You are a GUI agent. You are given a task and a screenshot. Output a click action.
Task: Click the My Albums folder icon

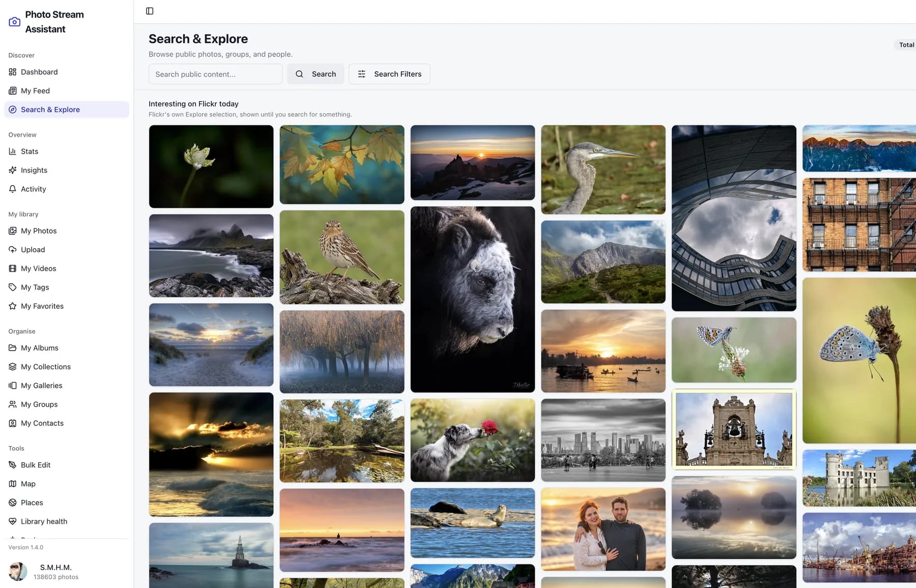13,348
